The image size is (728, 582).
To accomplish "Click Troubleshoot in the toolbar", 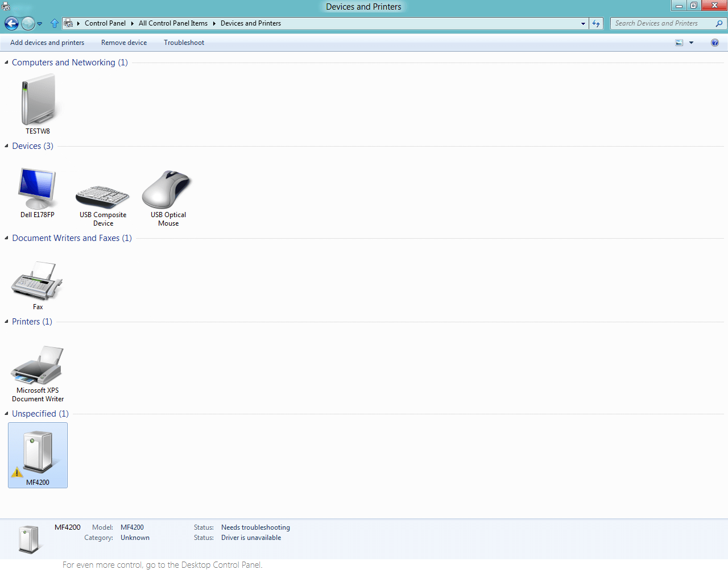I will coord(184,43).
